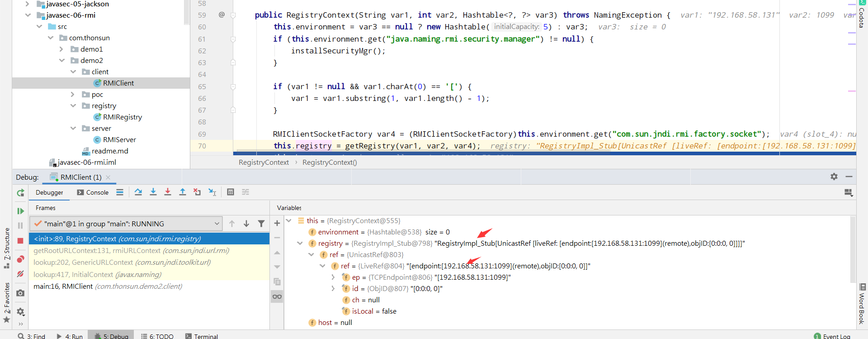Select next frame down arrow
The width and height of the screenshot is (868, 339).
[x=246, y=224]
